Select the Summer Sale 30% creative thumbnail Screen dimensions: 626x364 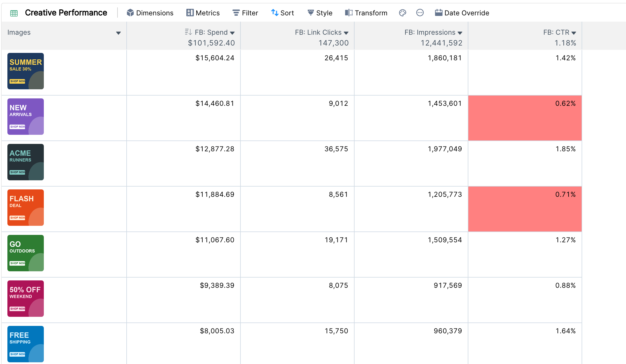(26, 71)
